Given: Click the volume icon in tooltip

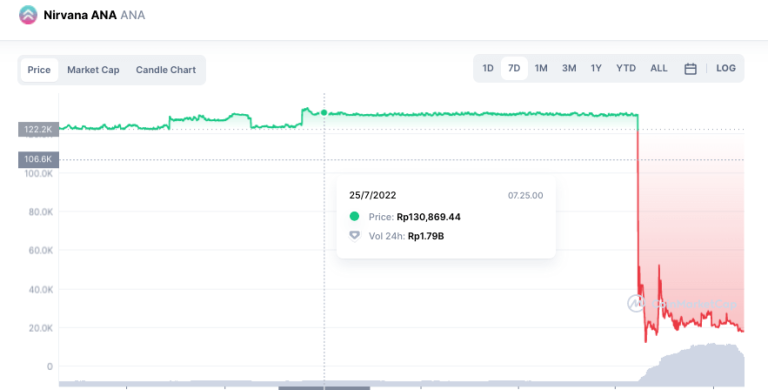Looking at the screenshot, I should tap(354, 236).
